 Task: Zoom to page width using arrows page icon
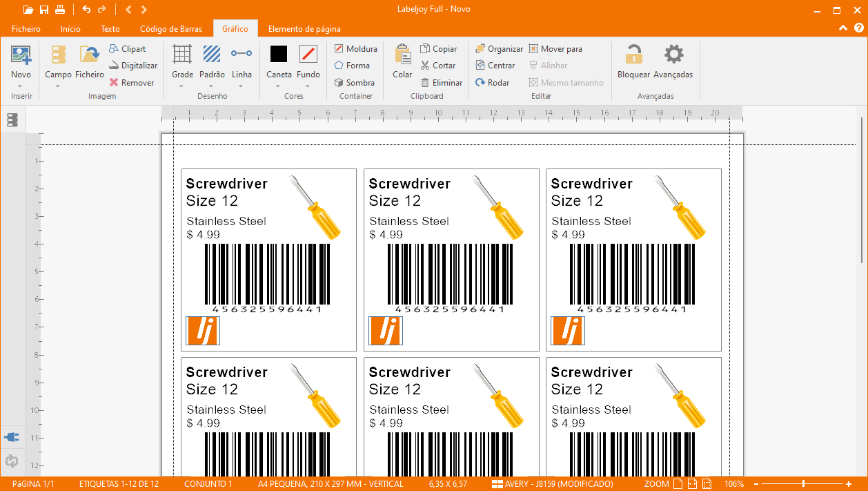tap(694, 484)
